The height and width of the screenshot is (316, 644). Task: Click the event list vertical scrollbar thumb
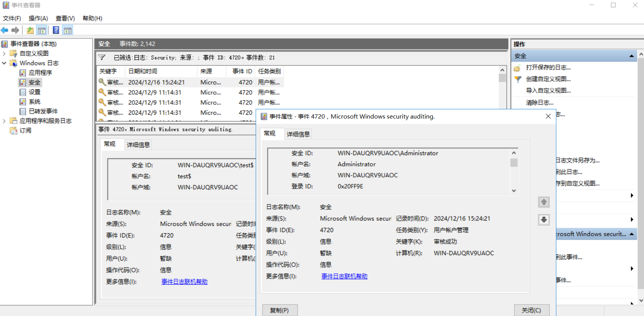[502, 78]
